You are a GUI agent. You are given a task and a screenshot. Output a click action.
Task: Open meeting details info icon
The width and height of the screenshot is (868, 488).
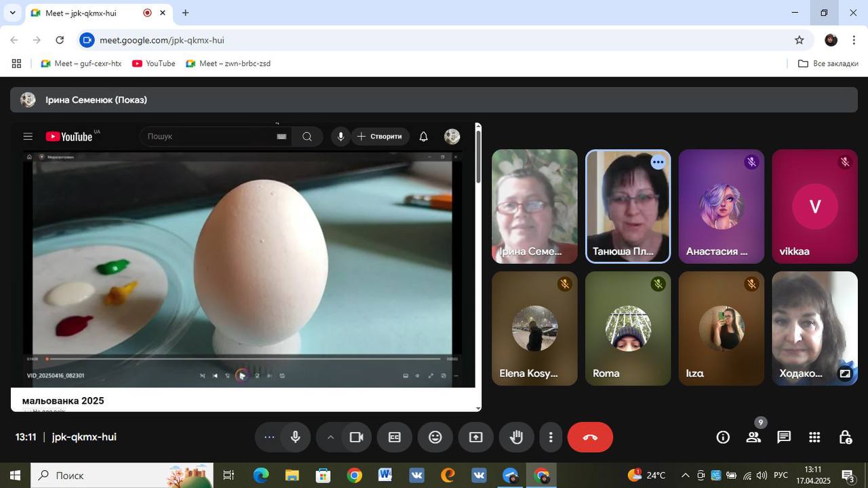[x=723, y=437]
